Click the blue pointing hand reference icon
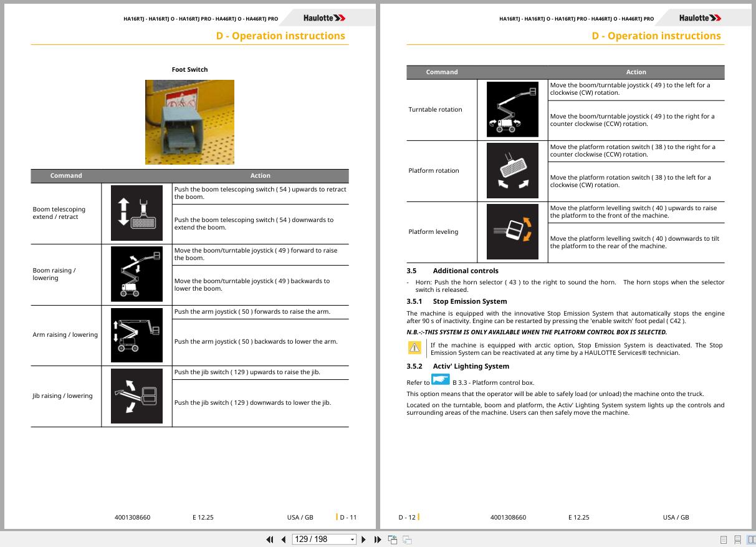The height and width of the screenshot is (547, 756). coord(441,380)
